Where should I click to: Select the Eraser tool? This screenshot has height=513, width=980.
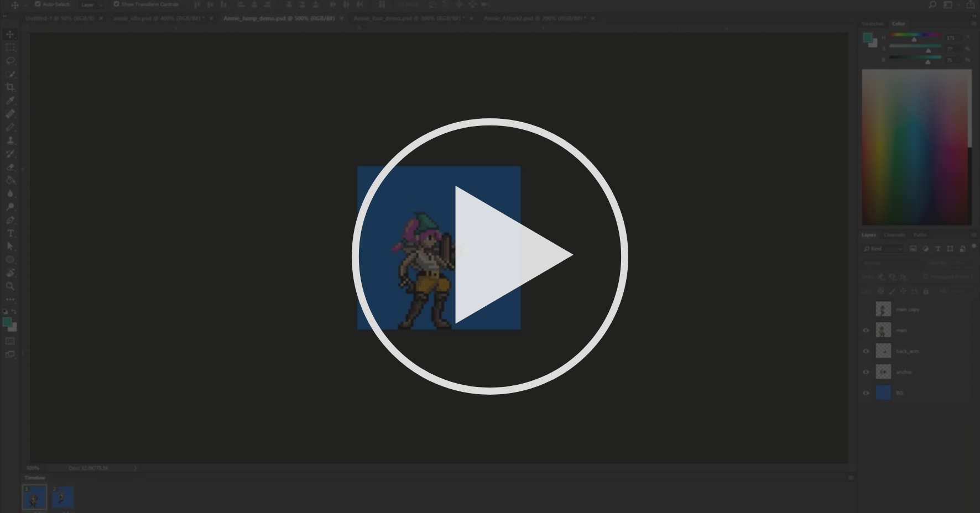coord(10,167)
